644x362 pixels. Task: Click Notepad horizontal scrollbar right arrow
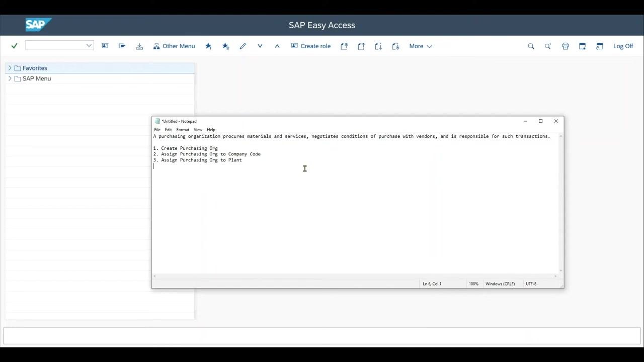point(555,276)
